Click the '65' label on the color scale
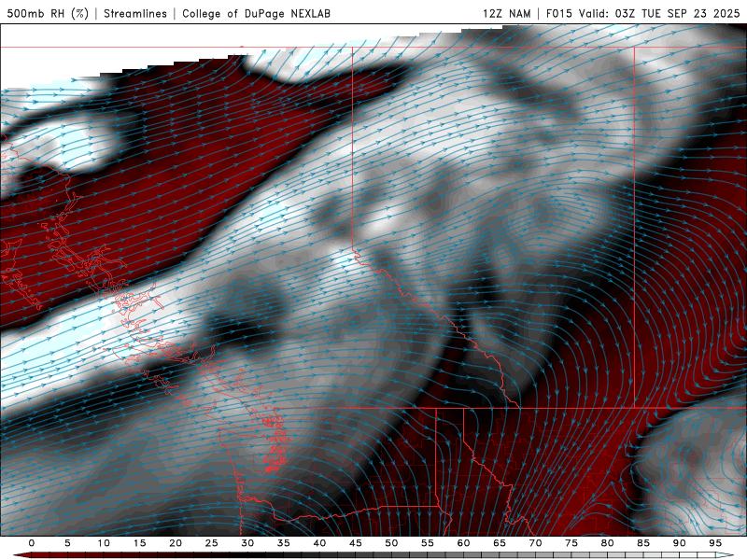Screen dimensions: 747x560 [x=500, y=543]
